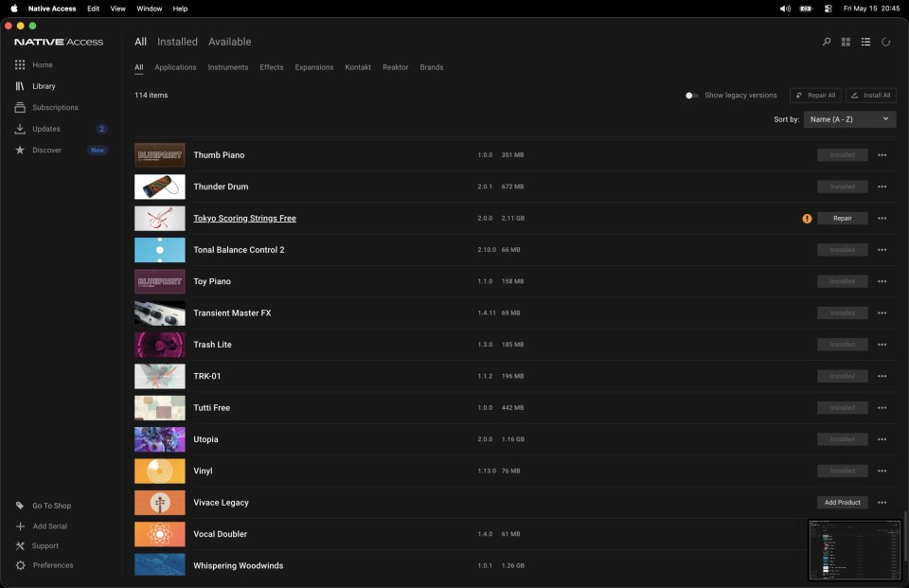Repair Tokyo Scoring Strings Free

click(x=843, y=219)
